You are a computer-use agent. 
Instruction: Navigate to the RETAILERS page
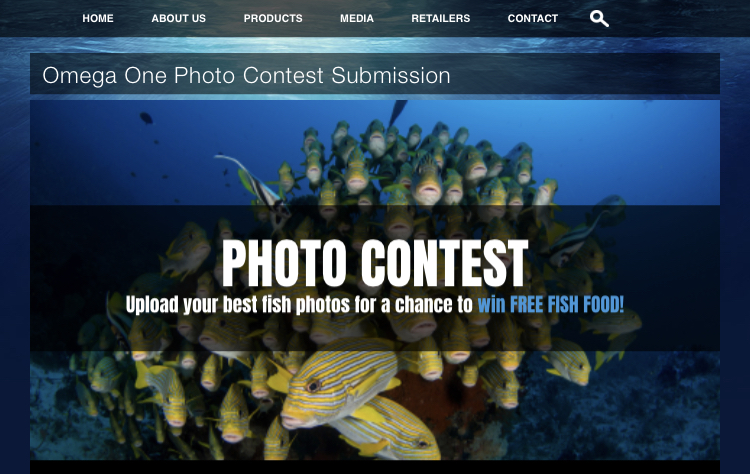tap(441, 19)
